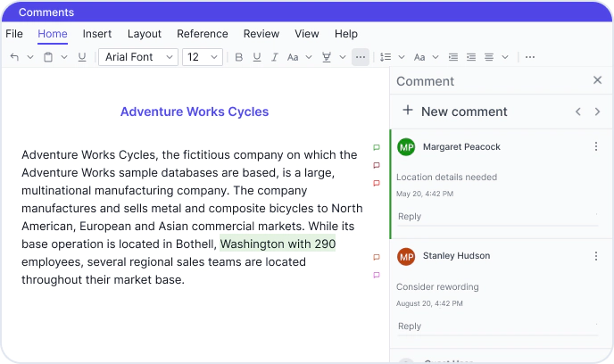Click the 'Comment' panel title
614x364 pixels.
coord(426,81)
